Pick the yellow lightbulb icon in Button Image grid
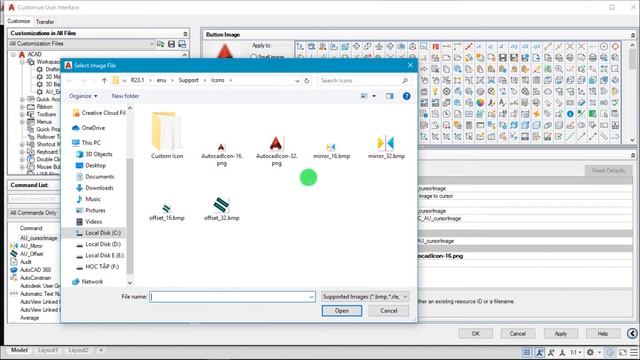The image size is (640, 360). tap(436, 91)
